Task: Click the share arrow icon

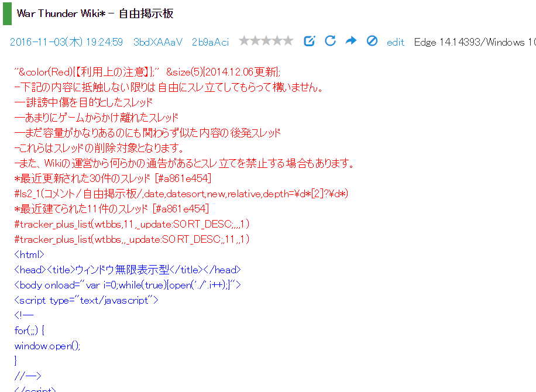Action: tap(351, 41)
